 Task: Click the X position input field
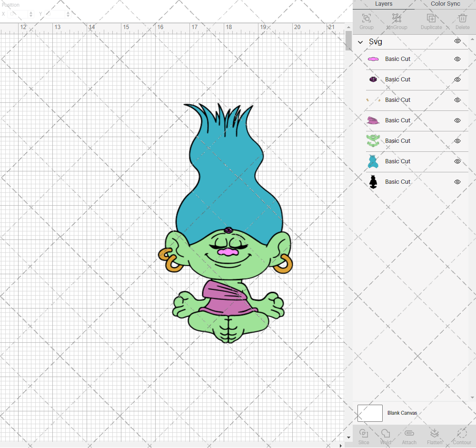[x=18, y=14]
